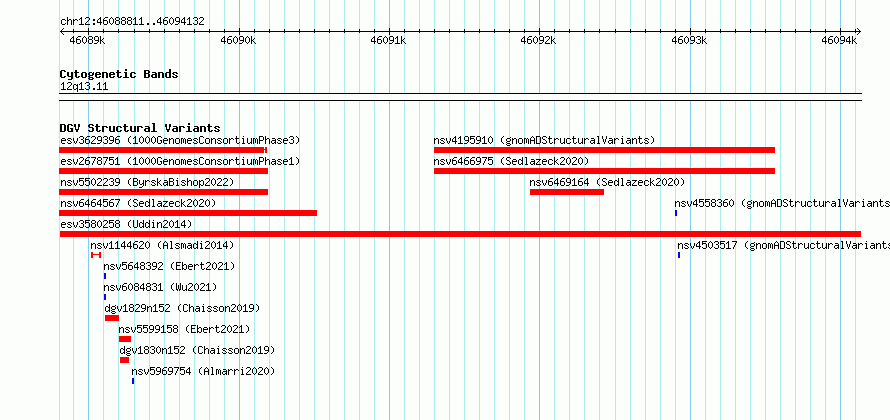
Task: Click the esv2678751 red feature bar
Action: point(163,171)
